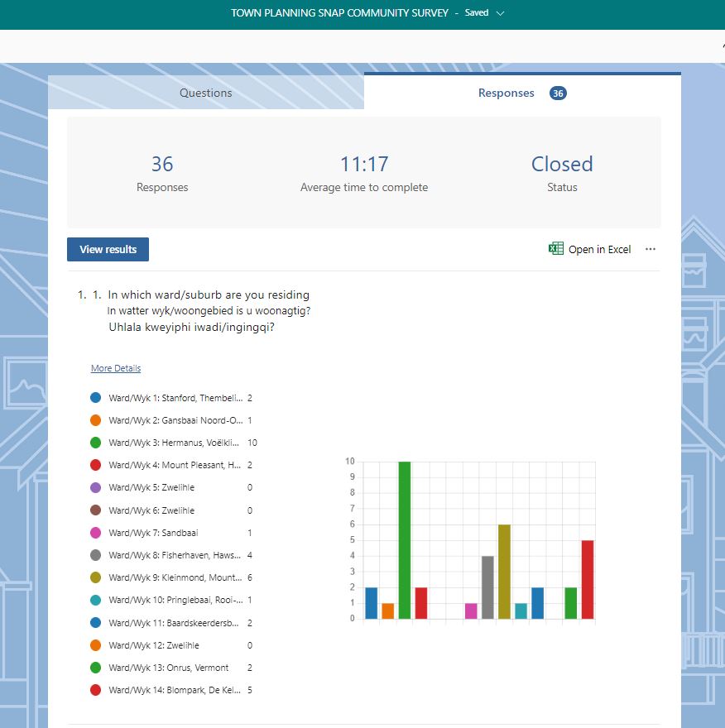Click the green Ward 3 Hermanus legend dot
This screenshot has width=725, height=728.
(95, 443)
